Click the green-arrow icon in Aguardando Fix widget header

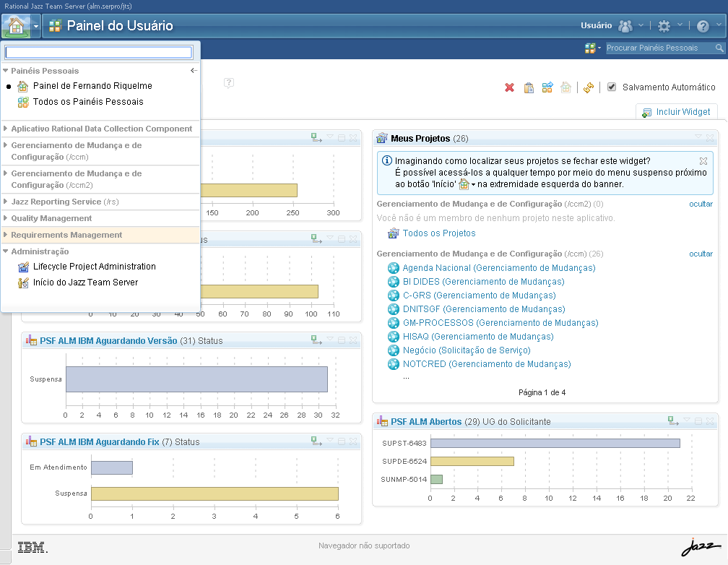[316, 441]
